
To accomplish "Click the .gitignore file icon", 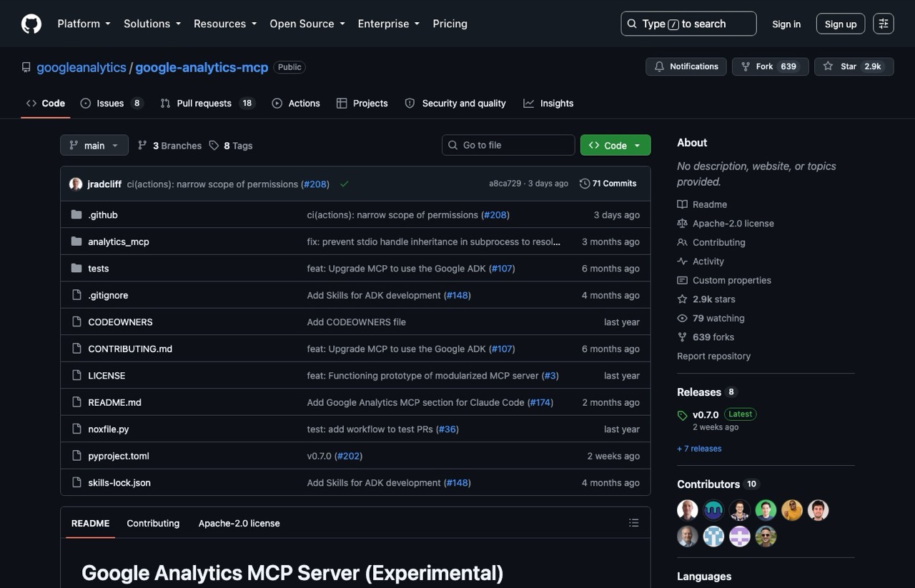I will click(x=76, y=295).
